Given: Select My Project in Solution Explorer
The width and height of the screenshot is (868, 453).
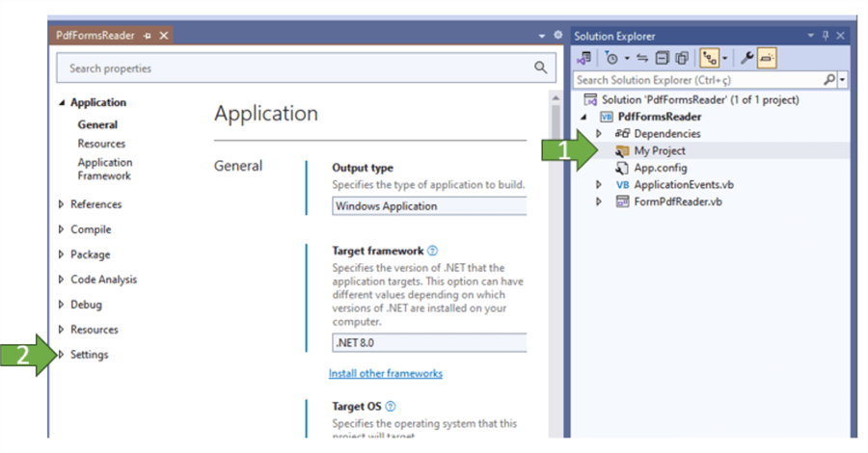Looking at the screenshot, I should [x=660, y=150].
